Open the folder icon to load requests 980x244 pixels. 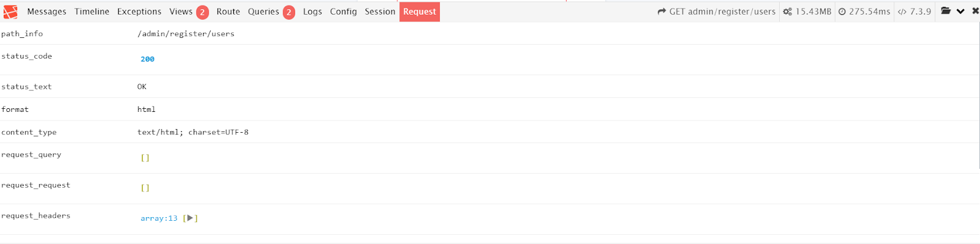pos(946,11)
